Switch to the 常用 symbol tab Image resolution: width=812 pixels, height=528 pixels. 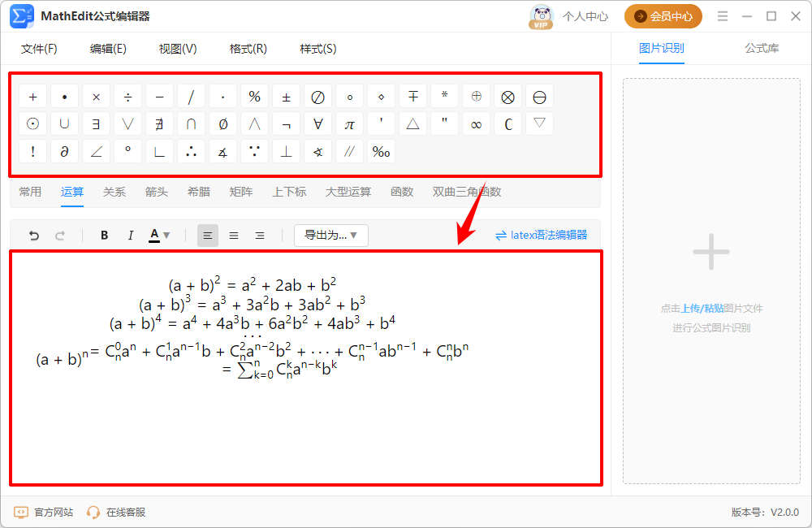tap(30, 192)
